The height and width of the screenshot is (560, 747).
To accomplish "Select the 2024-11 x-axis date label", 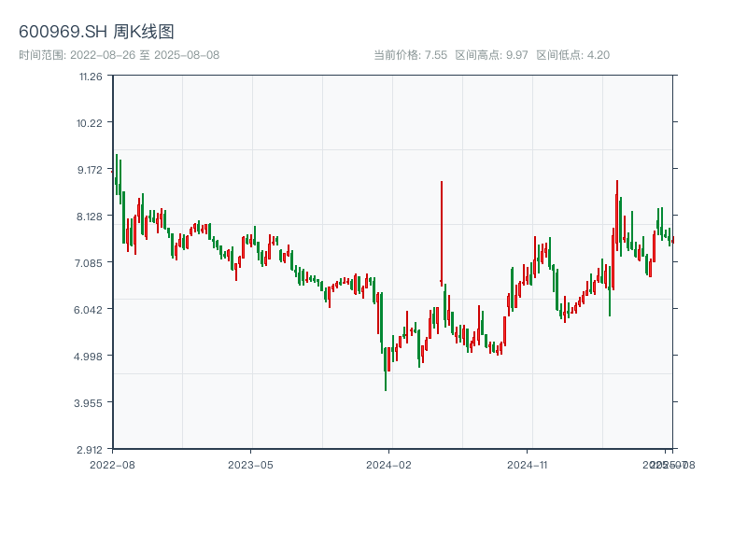I will (x=527, y=464).
